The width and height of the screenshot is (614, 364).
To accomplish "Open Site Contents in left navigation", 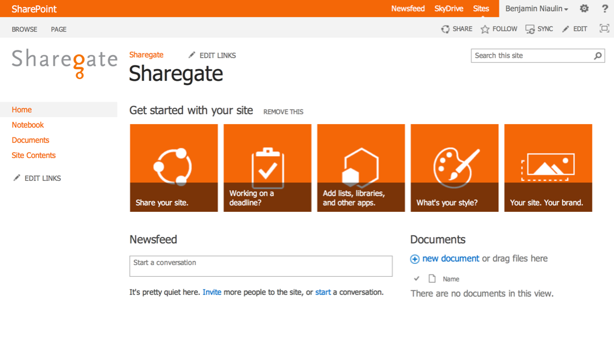I will click(x=33, y=156).
